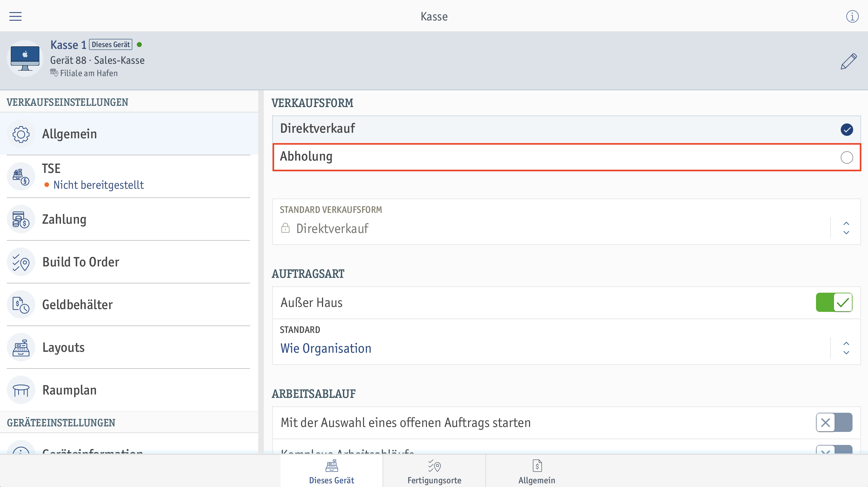The width and height of the screenshot is (868, 487).
Task: Click the Außer Haus row label
Action: point(311,302)
